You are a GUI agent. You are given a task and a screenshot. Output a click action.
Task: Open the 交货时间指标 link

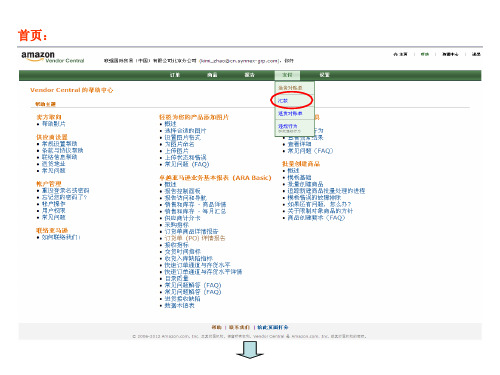click(182, 252)
